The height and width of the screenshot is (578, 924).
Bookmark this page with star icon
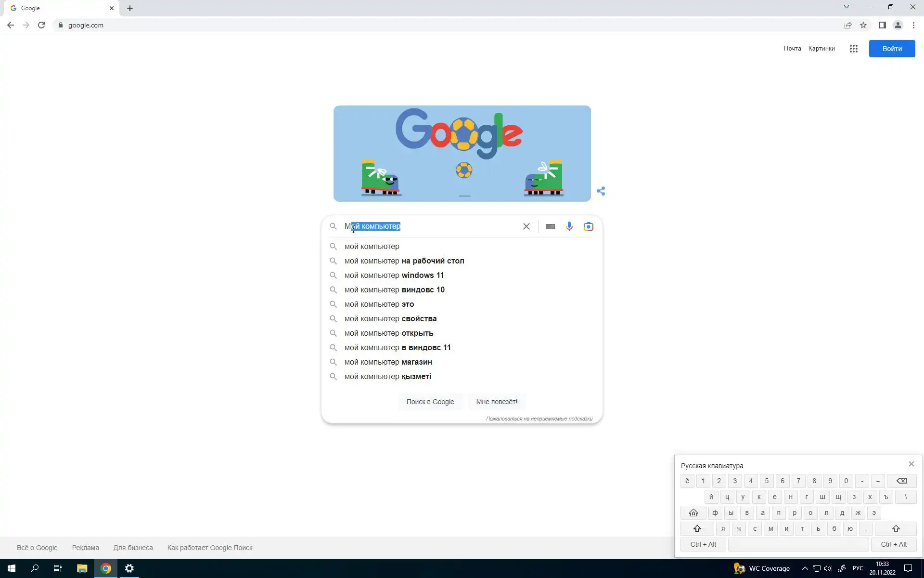pyautogui.click(x=863, y=25)
